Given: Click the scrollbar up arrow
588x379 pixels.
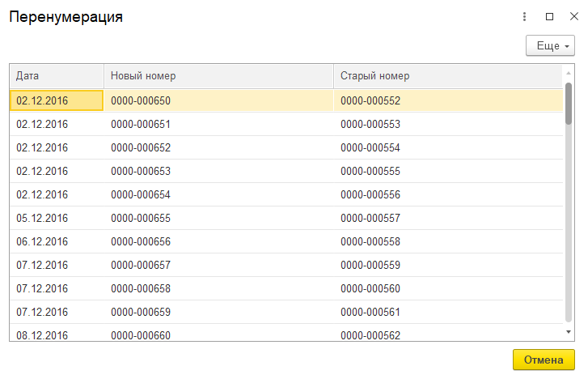Looking at the screenshot, I should pyautogui.click(x=569, y=73).
